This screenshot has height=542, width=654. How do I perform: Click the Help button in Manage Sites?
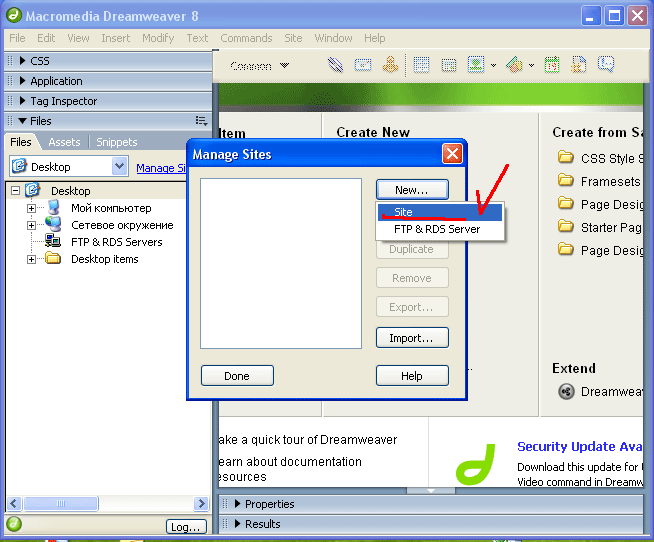click(x=412, y=376)
